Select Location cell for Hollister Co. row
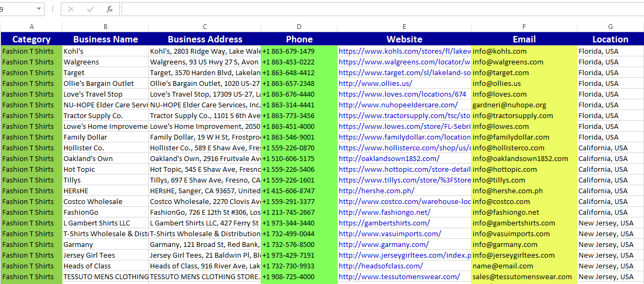The height and width of the screenshot is (284, 644). [610, 148]
